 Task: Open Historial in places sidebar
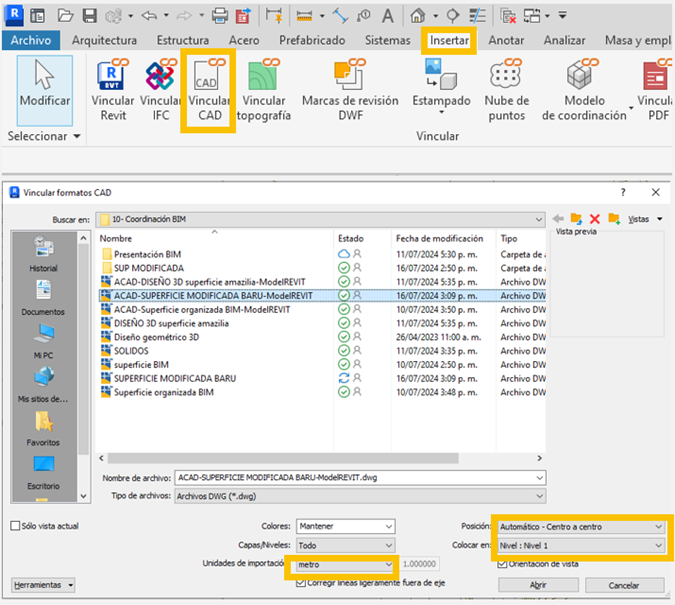43,254
